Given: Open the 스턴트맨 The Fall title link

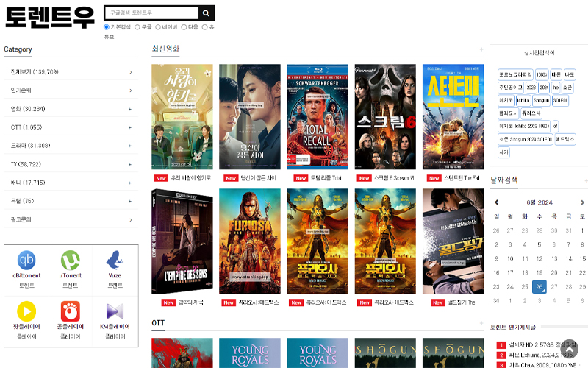Looking at the screenshot, I should point(462,178).
